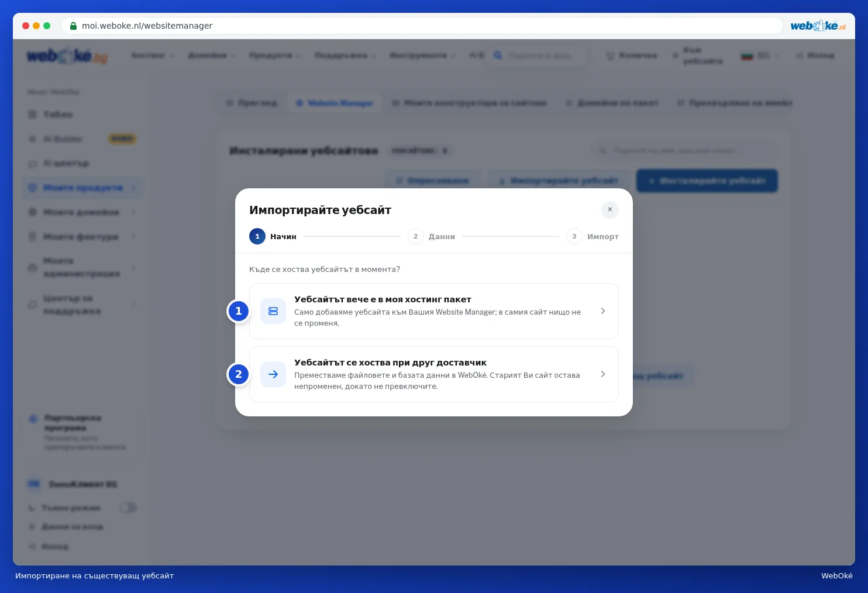
Task: Click Изход in the top navigation
Action: 815,56
